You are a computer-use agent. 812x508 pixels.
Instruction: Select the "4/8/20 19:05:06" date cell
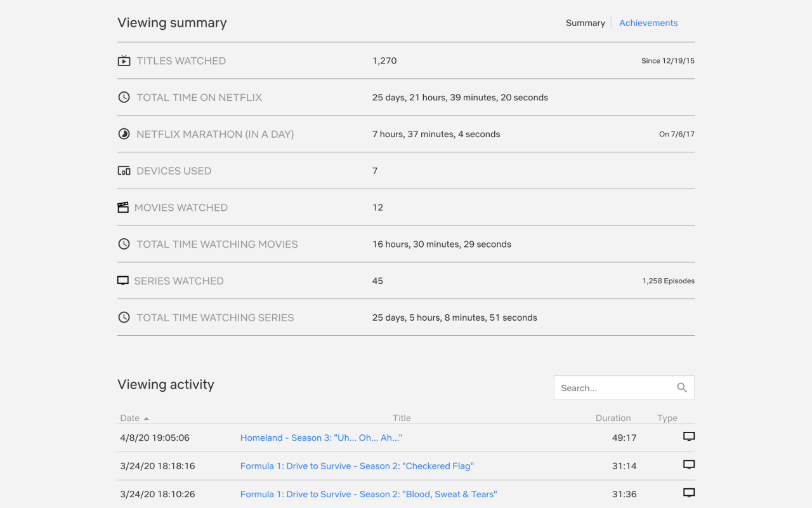tap(155, 438)
